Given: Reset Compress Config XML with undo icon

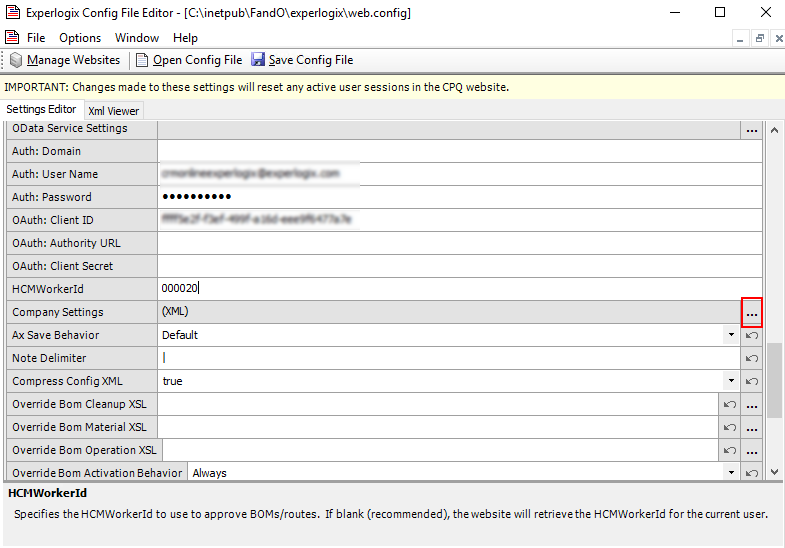Looking at the screenshot, I should click(751, 381).
